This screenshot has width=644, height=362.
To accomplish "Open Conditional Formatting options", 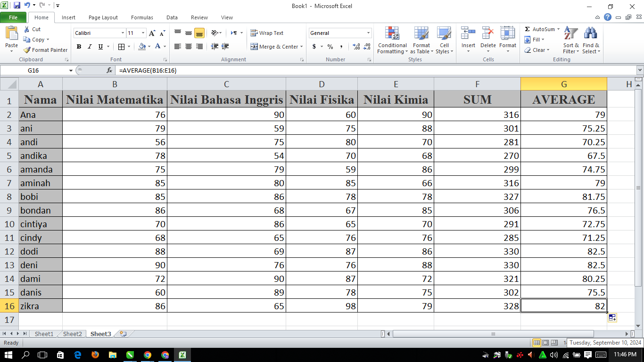I will [x=392, y=41].
